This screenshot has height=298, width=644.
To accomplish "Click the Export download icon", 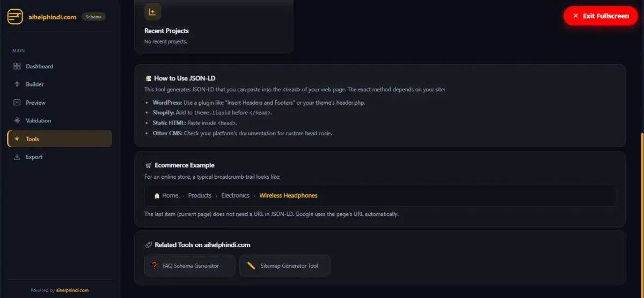I will point(17,157).
